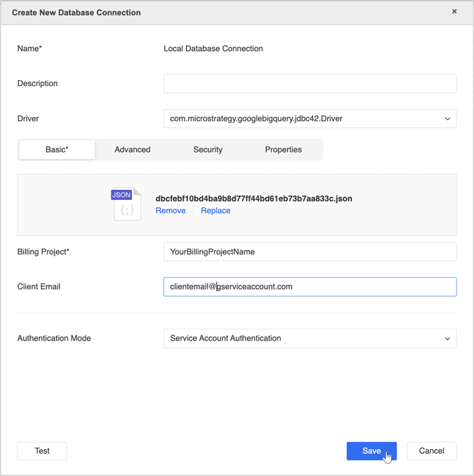474x476 pixels.
Task: Go to the Basic tab
Action: coord(57,149)
